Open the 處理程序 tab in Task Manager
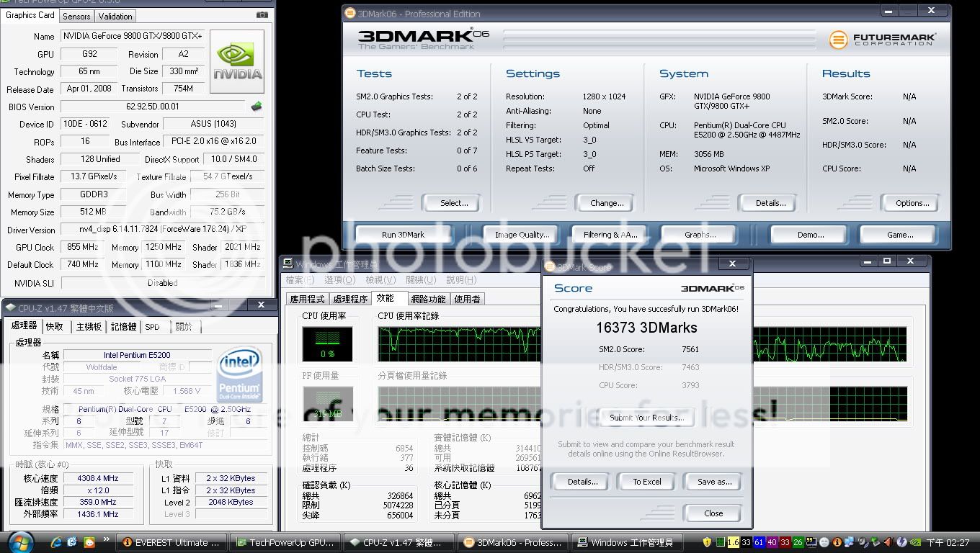This screenshot has width=980, height=553. pos(350,299)
